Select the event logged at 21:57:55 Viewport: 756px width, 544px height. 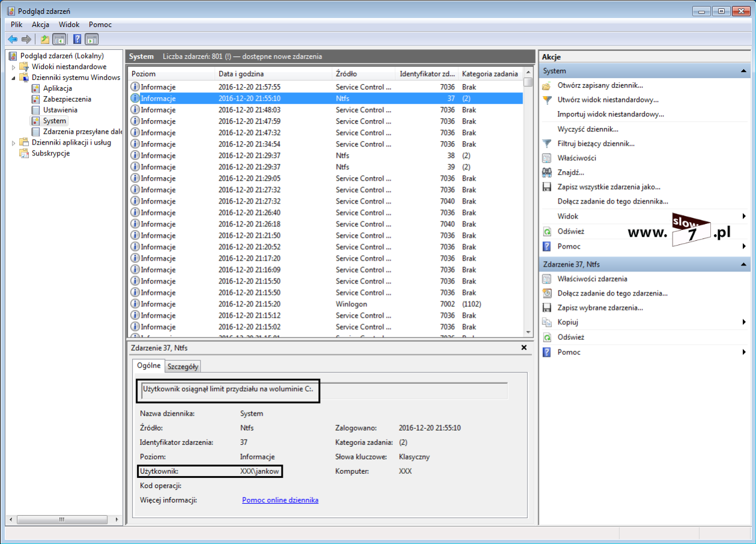(x=325, y=87)
